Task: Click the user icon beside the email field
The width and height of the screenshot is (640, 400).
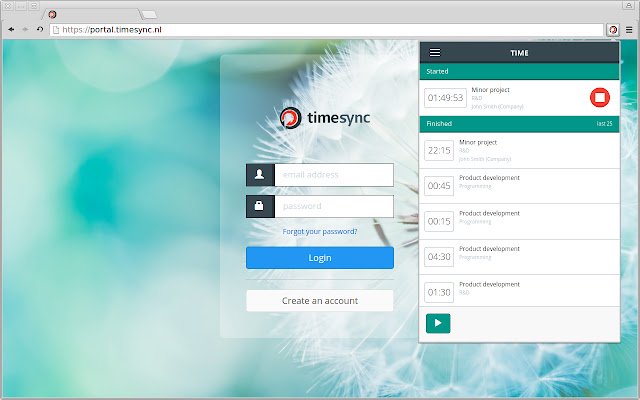Action: click(260, 175)
